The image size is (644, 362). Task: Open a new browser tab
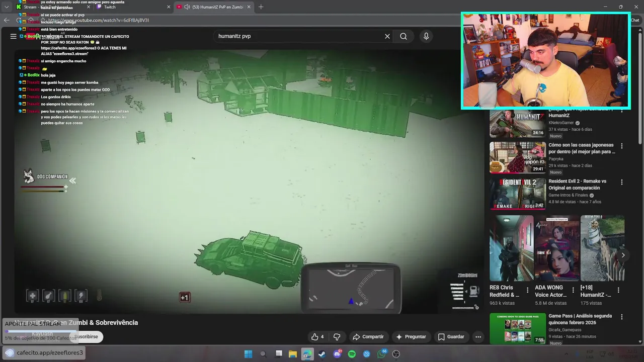point(261,7)
